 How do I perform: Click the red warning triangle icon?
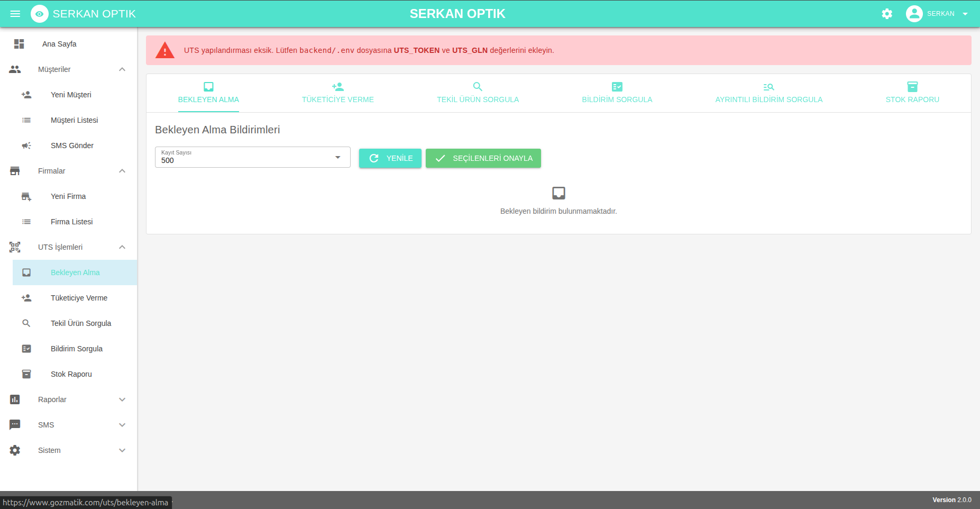click(165, 50)
